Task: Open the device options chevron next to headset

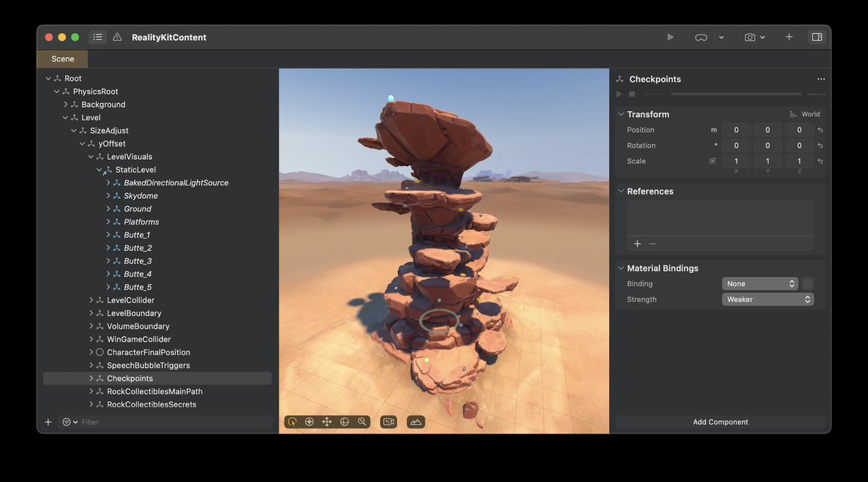Action: pyautogui.click(x=721, y=37)
